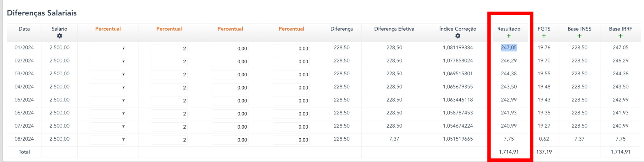Click the 07/2024 date cell

pos(24,126)
